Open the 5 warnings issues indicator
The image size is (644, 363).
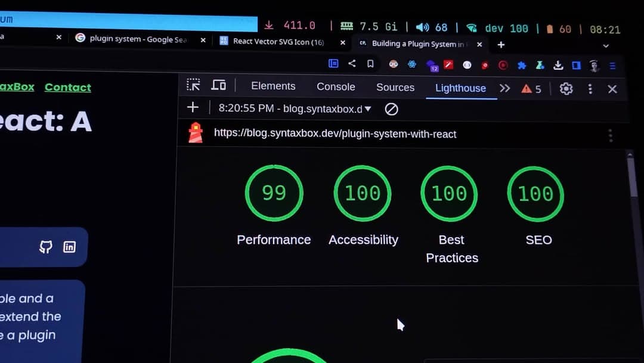(531, 89)
